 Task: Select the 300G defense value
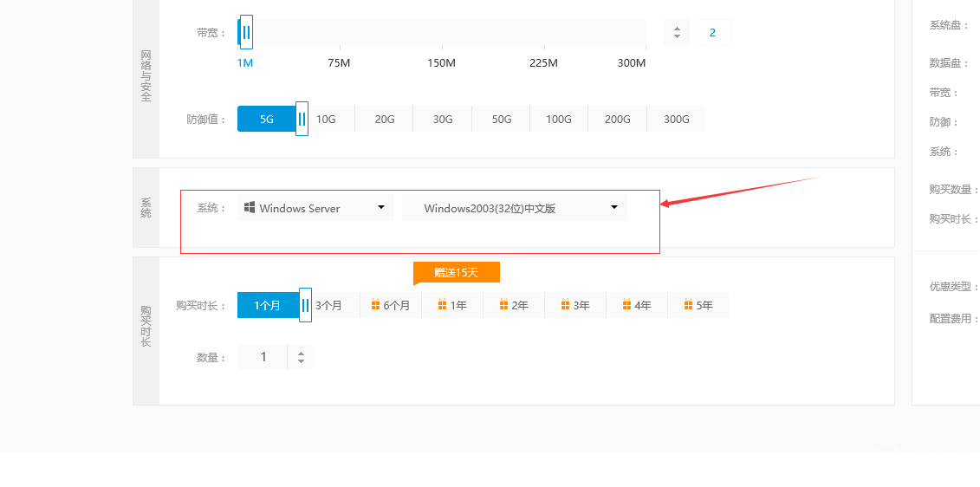676,120
